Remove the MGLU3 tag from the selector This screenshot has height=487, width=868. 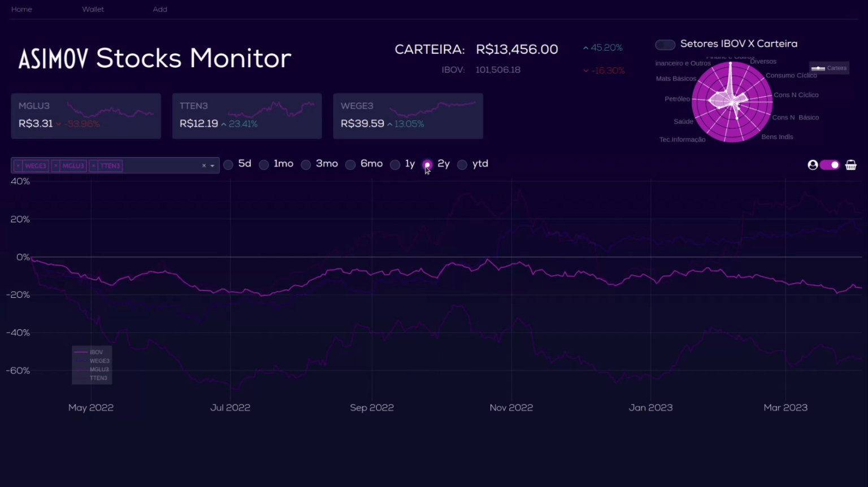56,166
